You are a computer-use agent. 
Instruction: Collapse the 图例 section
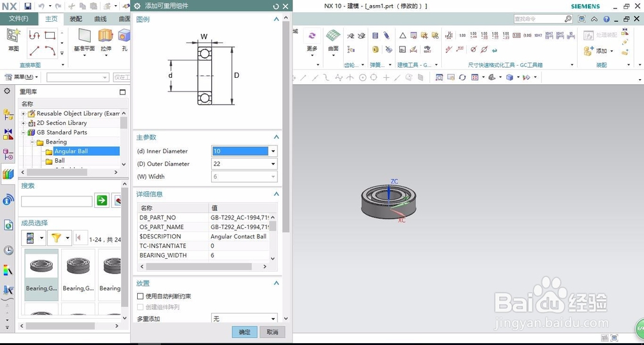(276, 19)
